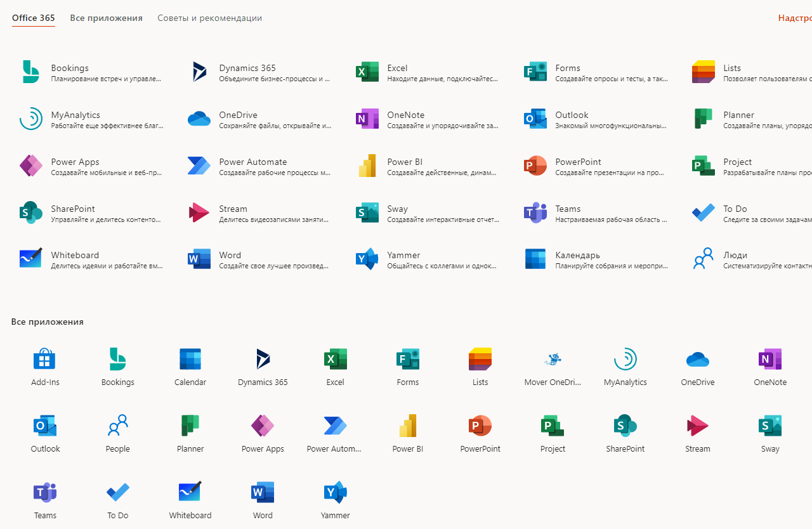Open the Календарь app icon
The height and width of the screenshot is (529, 812).
pyautogui.click(x=535, y=259)
